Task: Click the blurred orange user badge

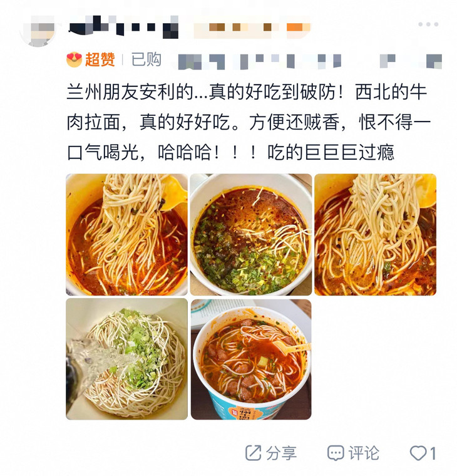Action: 253,28
